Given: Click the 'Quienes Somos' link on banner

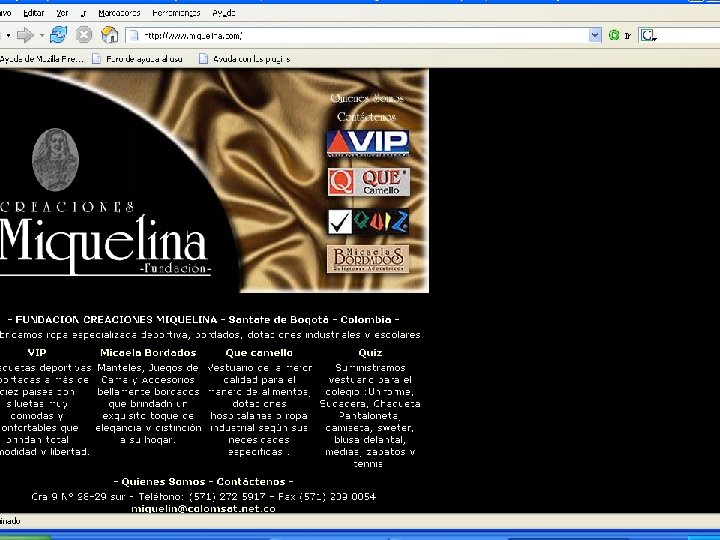Looking at the screenshot, I should click(x=367, y=98).
